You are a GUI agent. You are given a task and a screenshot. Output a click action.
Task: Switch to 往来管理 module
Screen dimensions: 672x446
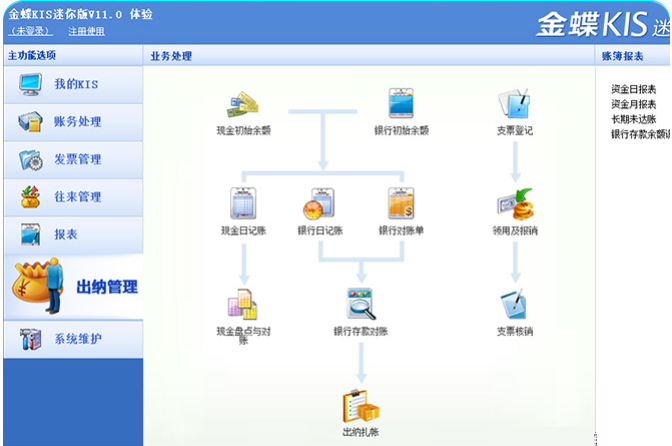click(73, 198)
